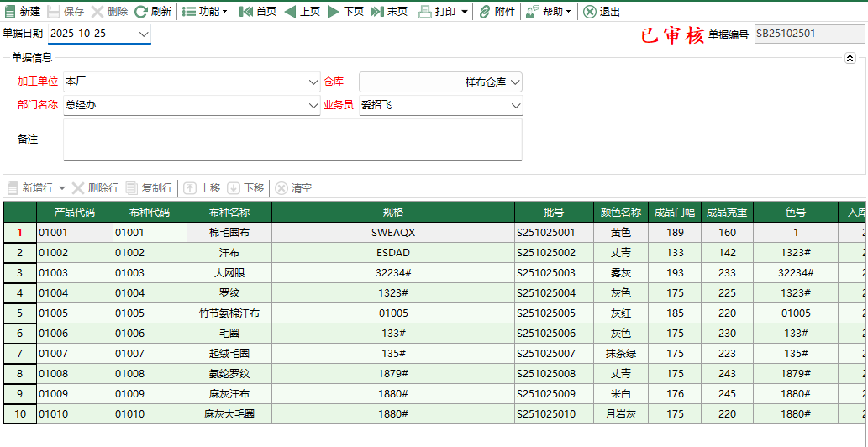Open the 单据日期 date picker dropdown
Screen dimensions: 868x447
tap(144, 34)
